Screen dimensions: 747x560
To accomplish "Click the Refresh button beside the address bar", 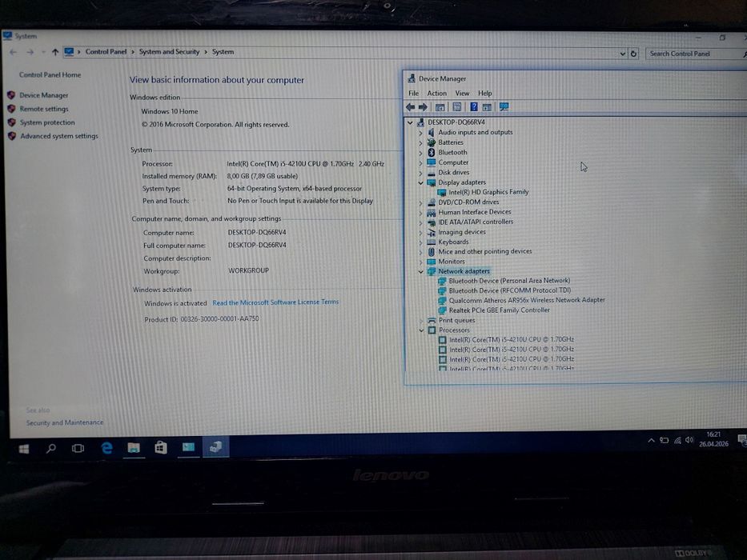I will coord(633,54).
